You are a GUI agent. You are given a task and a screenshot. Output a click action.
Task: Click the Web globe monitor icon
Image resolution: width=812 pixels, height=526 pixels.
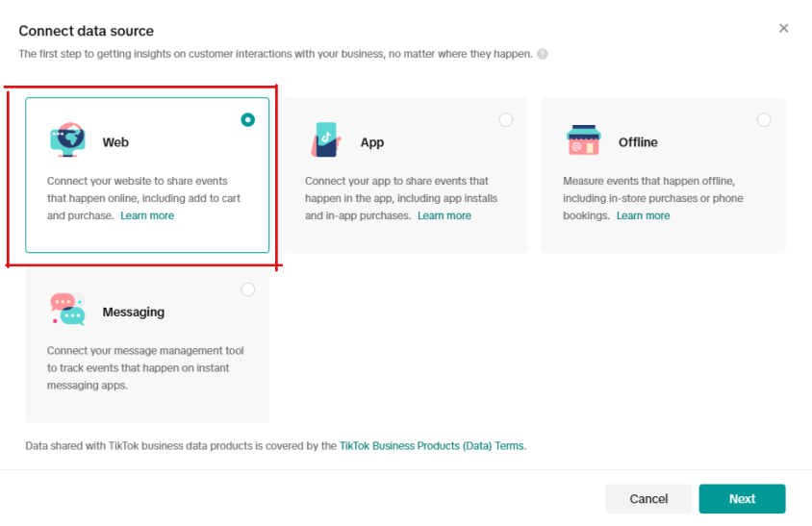(66, 140)
